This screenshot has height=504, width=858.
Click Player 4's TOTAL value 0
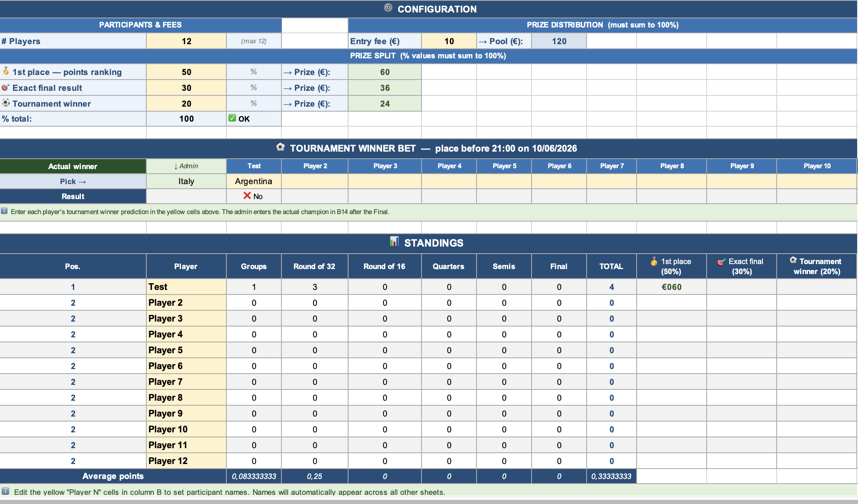coord(612,334)
